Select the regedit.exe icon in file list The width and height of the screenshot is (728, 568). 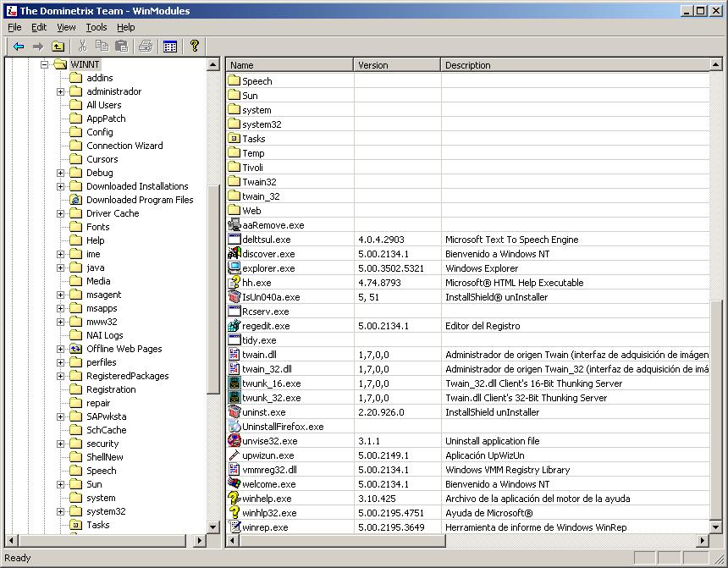tap(234, 326)
